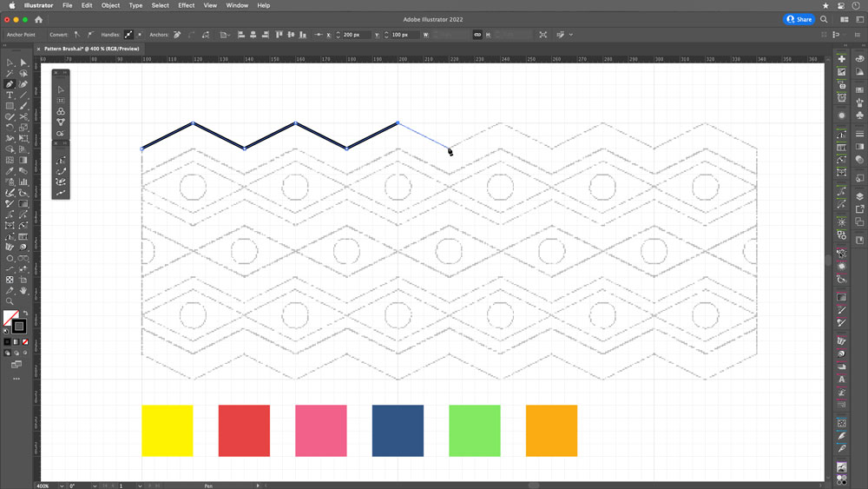Select the Lasso tool
Image resolution: width=868 pixels, height=489 pixels.
(x=23, y=73)
